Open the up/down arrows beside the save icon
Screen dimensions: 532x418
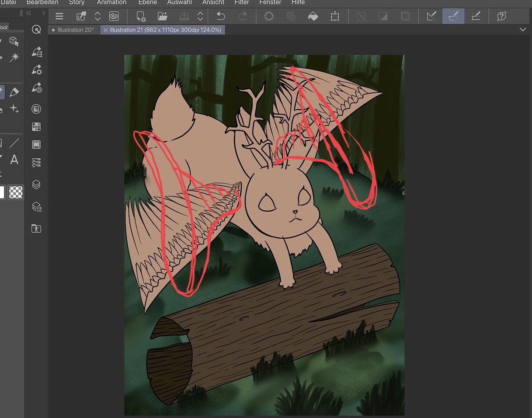(x=200, y=17)
